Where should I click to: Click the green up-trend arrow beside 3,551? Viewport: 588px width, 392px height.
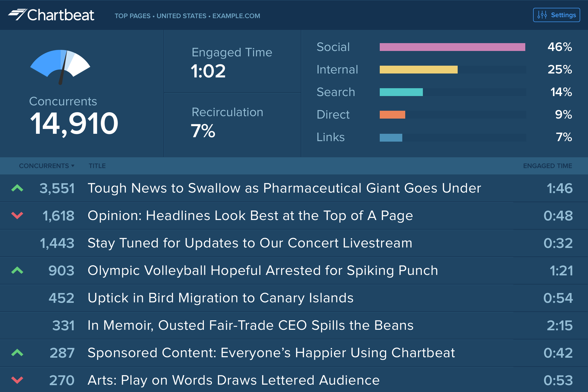pos(17,188)
